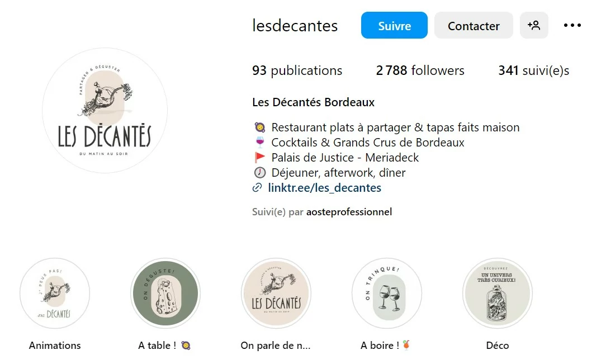Viewport: 601px width, 364px height.
Task: View the 93 publications count
Action: tap(297, 70)
